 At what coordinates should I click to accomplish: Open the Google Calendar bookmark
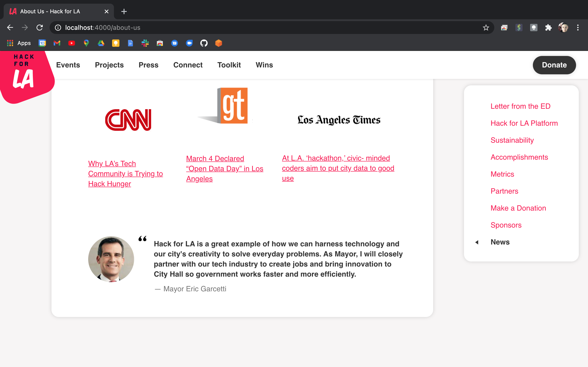42,43
